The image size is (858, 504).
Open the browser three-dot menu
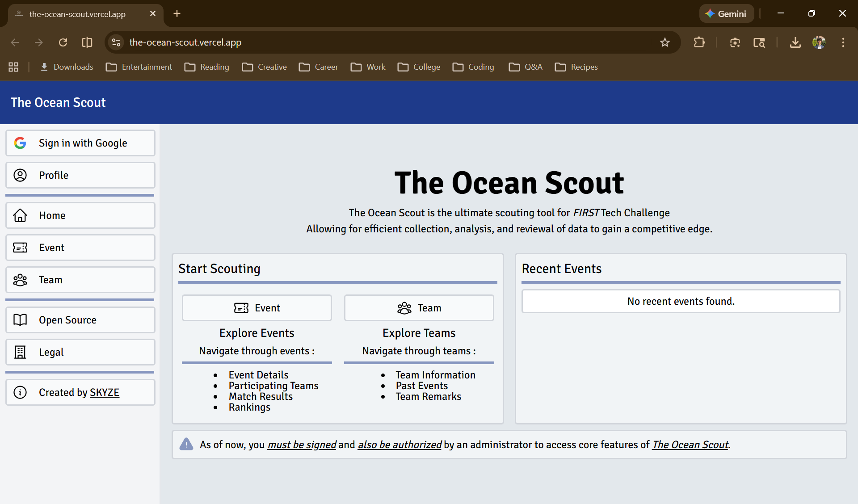click(843, 42)
